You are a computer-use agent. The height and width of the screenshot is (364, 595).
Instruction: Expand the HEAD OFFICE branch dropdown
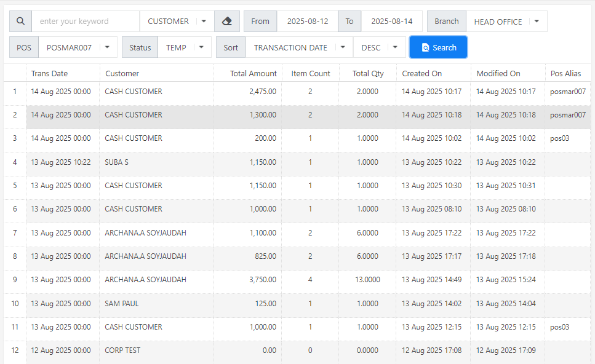[506, 22]
